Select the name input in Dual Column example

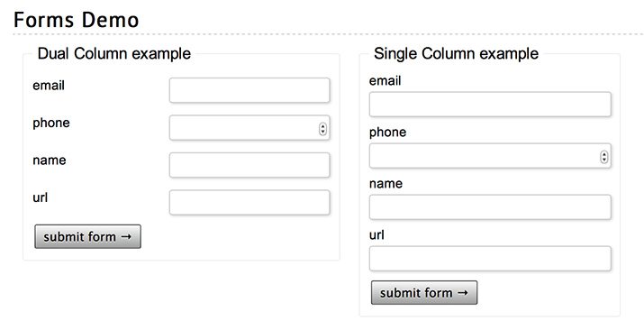(x=249, y=165)
